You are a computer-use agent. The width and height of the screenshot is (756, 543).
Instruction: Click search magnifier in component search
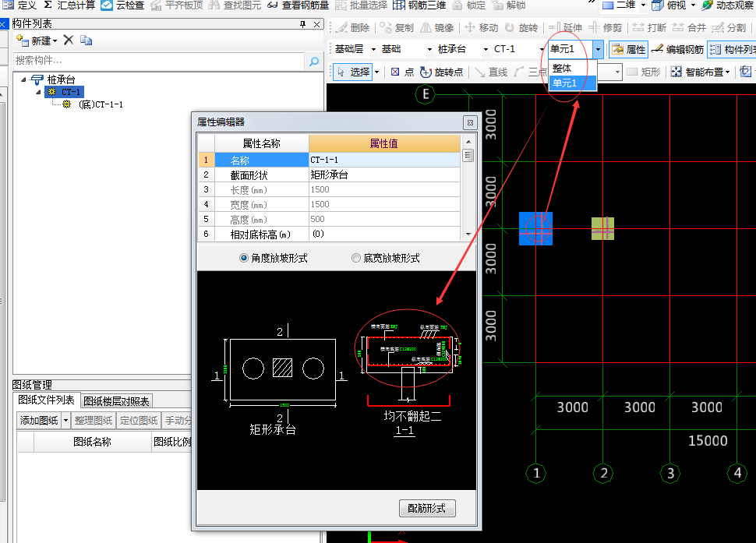[314, 62]
